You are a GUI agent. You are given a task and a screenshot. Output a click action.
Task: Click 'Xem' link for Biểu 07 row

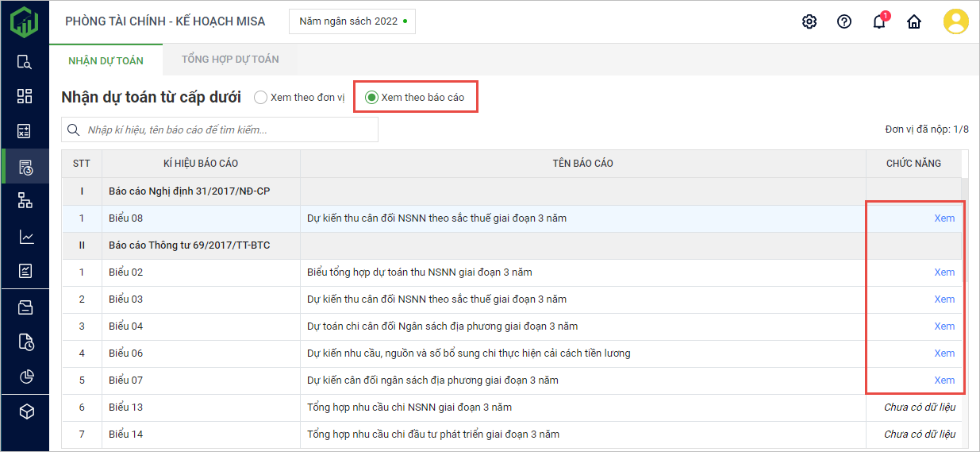click(x=943, y=381)
